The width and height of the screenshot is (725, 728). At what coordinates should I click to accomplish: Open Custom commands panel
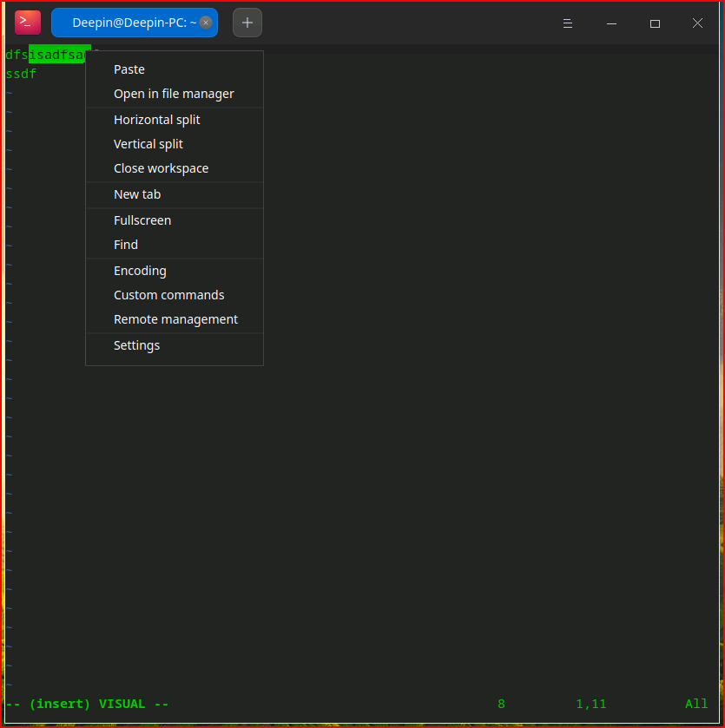[x=175, y=295]
